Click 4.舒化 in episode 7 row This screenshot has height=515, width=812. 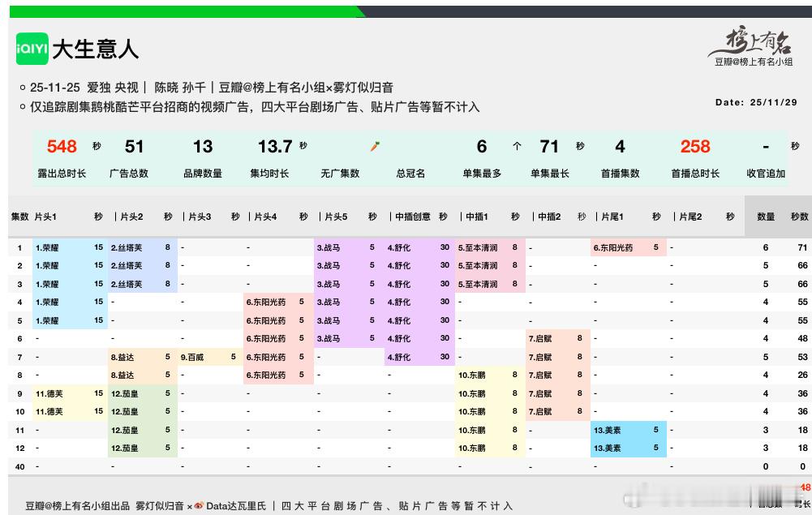point(399,357)
